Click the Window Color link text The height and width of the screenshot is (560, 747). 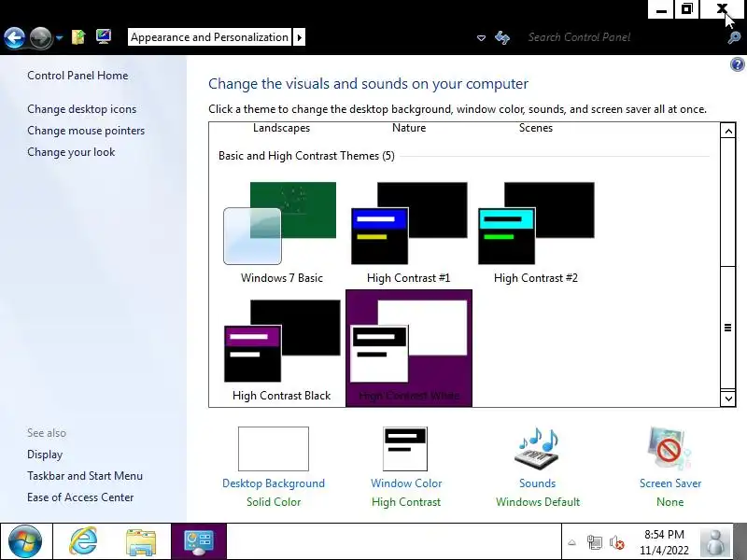pos(406,483)
